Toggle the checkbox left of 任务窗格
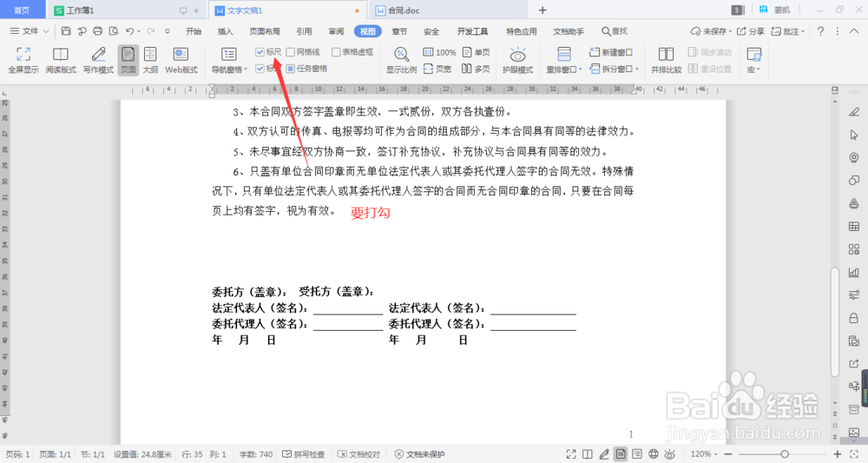 pos(291,69)
